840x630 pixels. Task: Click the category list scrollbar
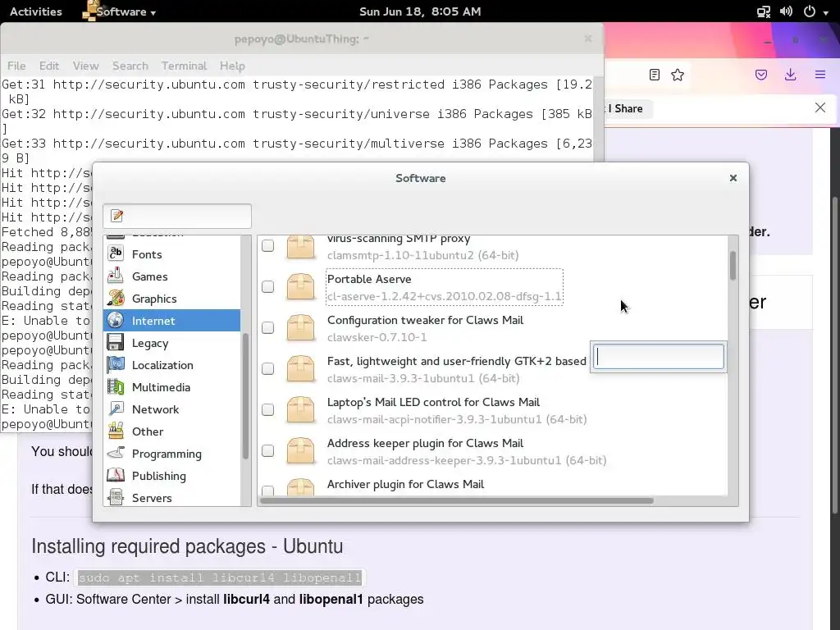[245, 395]
